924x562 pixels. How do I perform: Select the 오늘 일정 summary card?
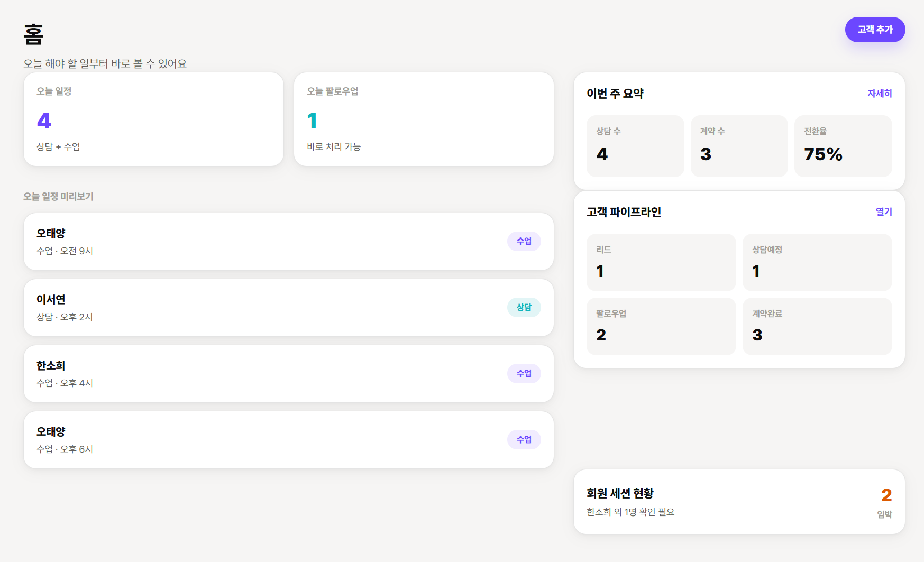(x=153, y=119)
